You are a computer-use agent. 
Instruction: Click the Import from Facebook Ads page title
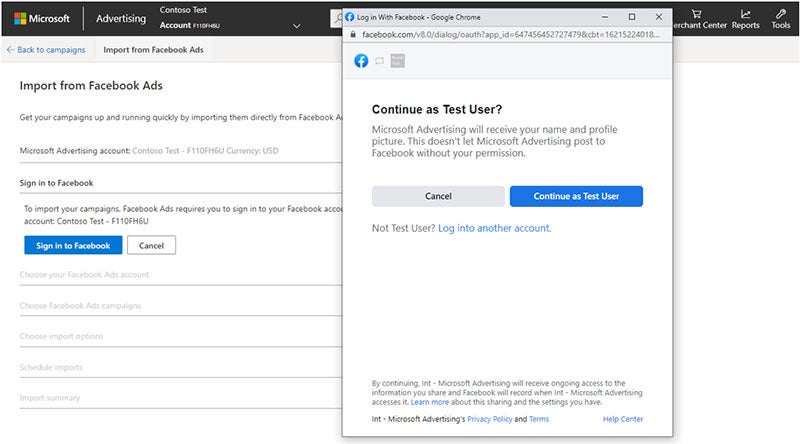(91, 86)
